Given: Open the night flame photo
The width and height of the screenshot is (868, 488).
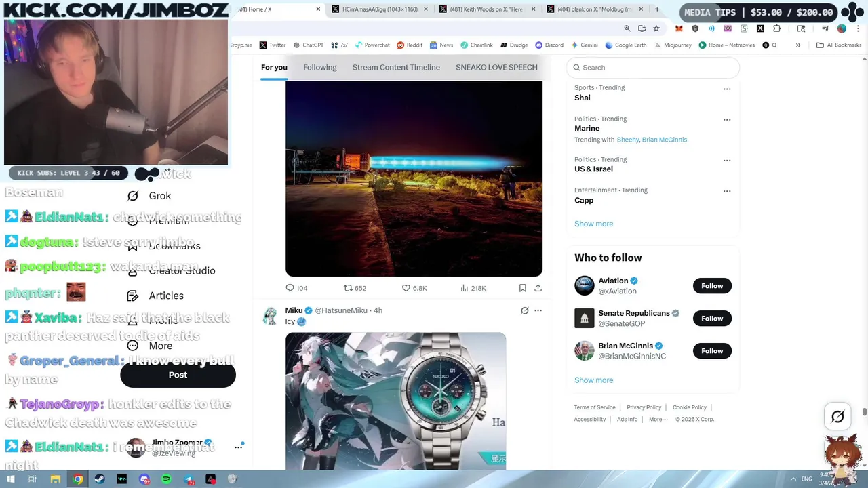Looking at the screenshot, I should click(x=414, y=178).
